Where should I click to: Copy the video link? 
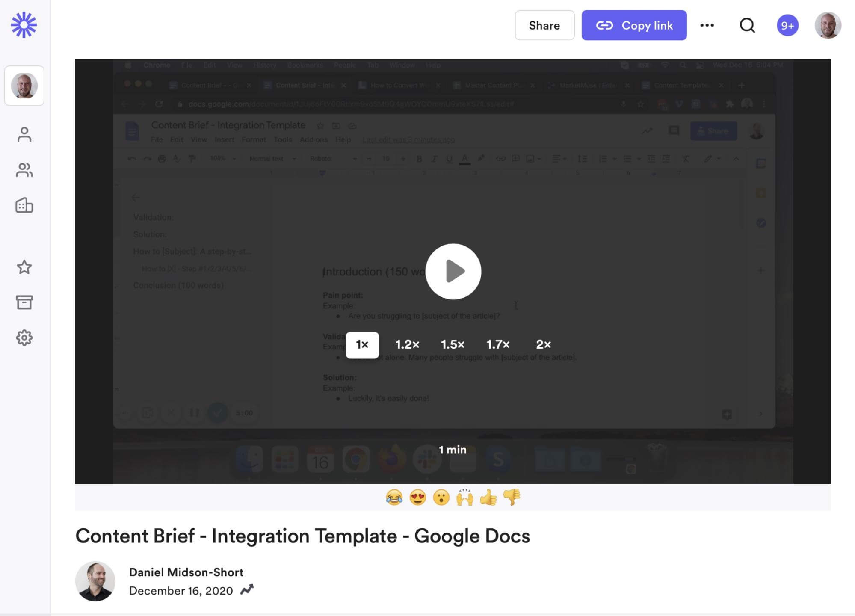pos(634,25)
